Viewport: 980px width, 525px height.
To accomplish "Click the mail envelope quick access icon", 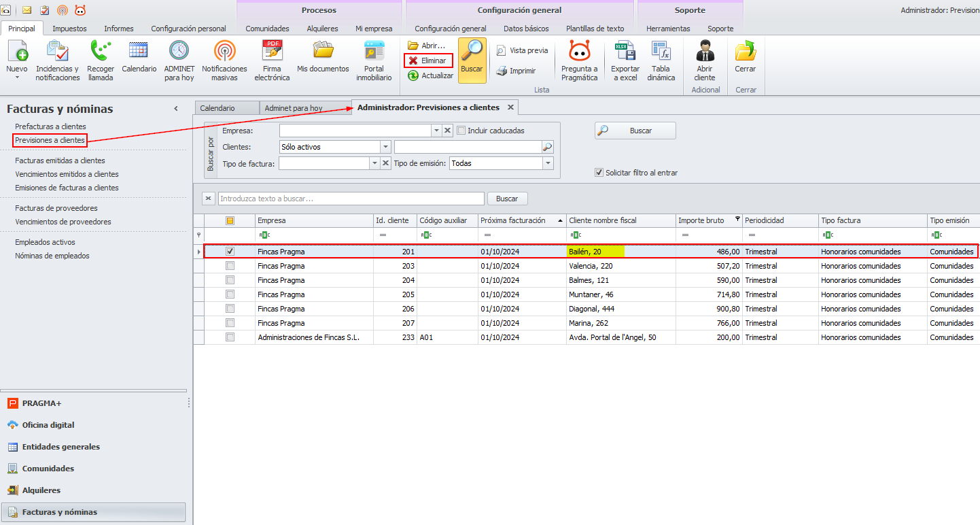I will coord(27,10).
